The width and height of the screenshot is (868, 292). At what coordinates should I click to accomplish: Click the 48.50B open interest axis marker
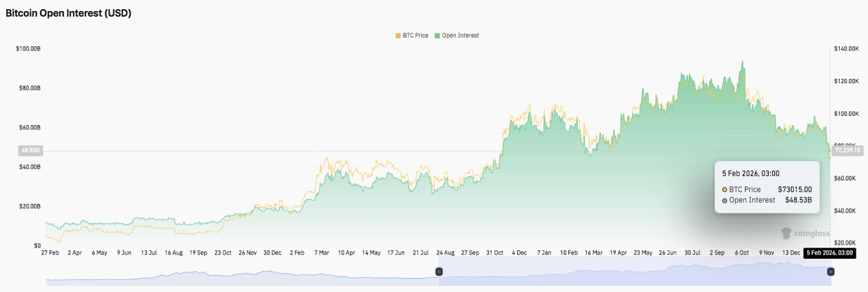[30, 150]
